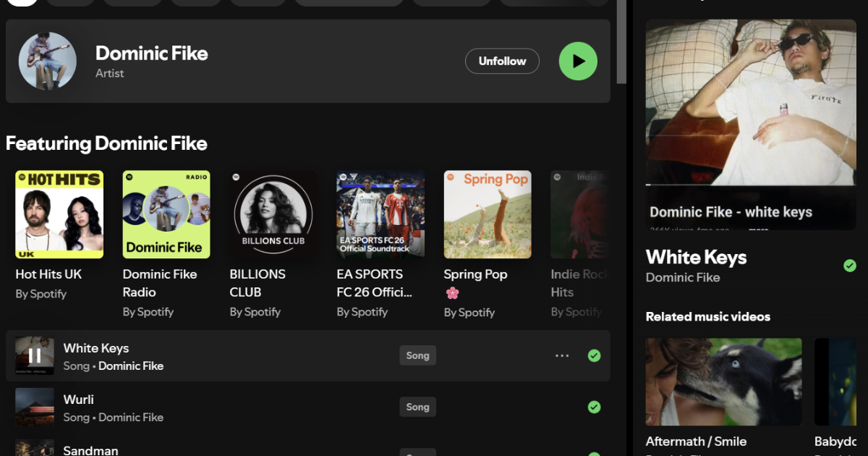
Task: Open the BILLIONS CLUB playlist cover
Action: [x=273, y=214]
